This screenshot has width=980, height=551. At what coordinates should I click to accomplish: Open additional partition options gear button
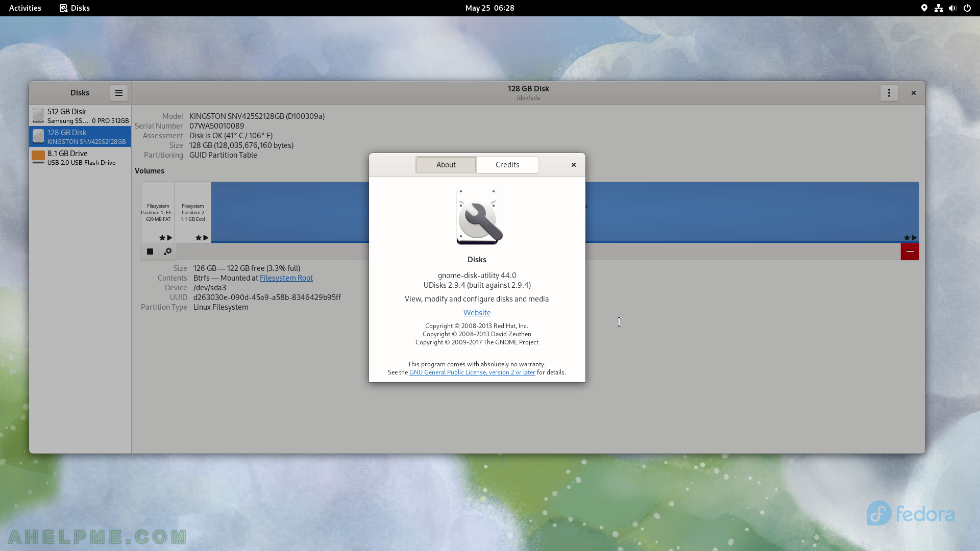tap(167, 252)
